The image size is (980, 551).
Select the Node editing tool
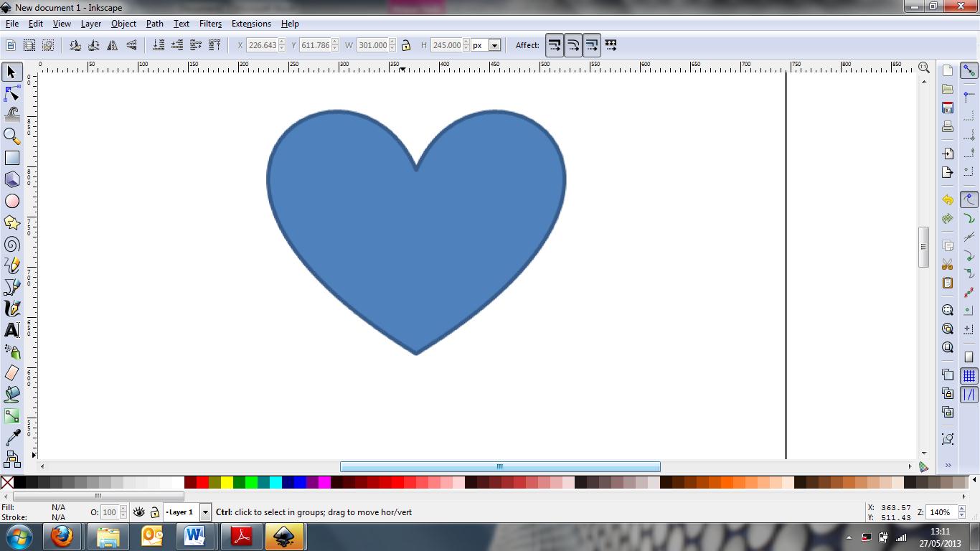11,93
